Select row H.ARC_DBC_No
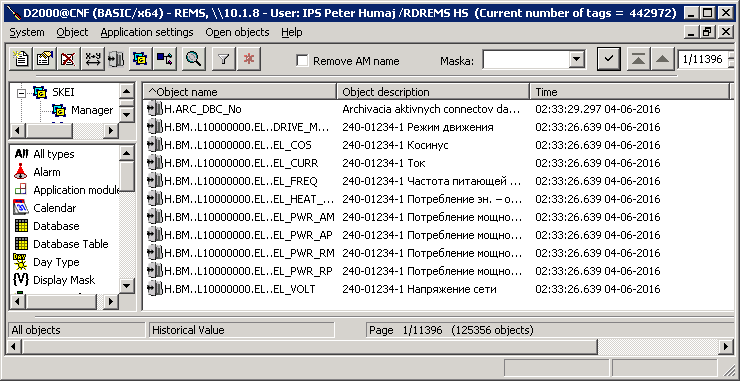Screen dimensions: 740x381 (x=202, y=110)
